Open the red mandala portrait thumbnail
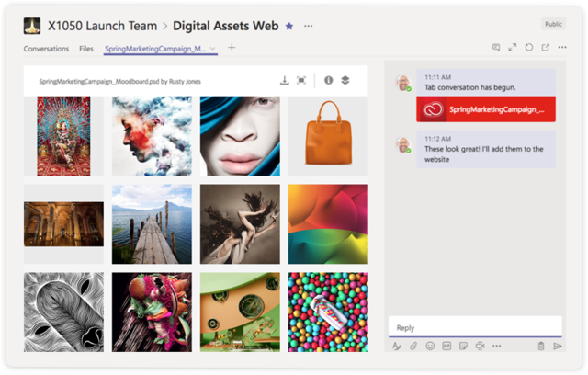Screen dimensions: 588x375 tap(63, 136)
